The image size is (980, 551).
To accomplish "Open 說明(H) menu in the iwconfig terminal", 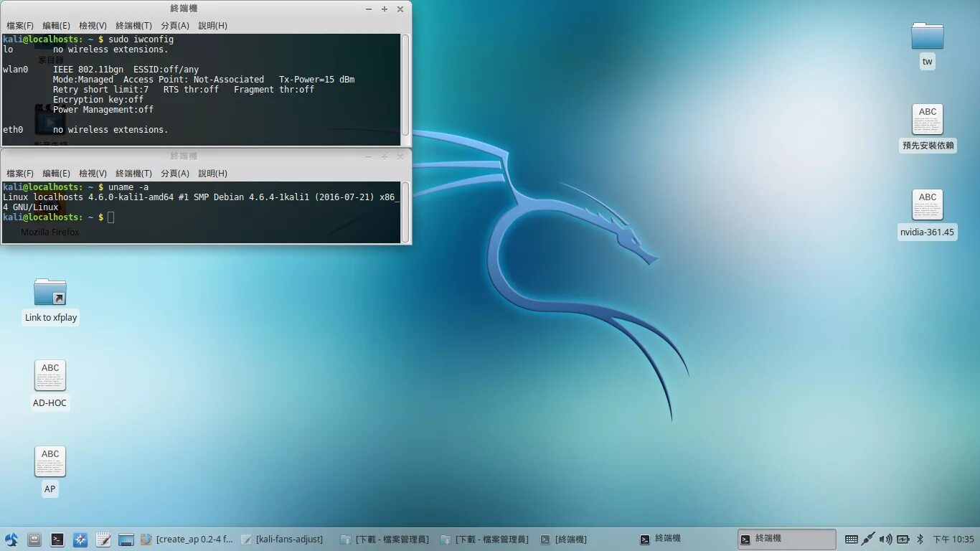I will 212,25.
